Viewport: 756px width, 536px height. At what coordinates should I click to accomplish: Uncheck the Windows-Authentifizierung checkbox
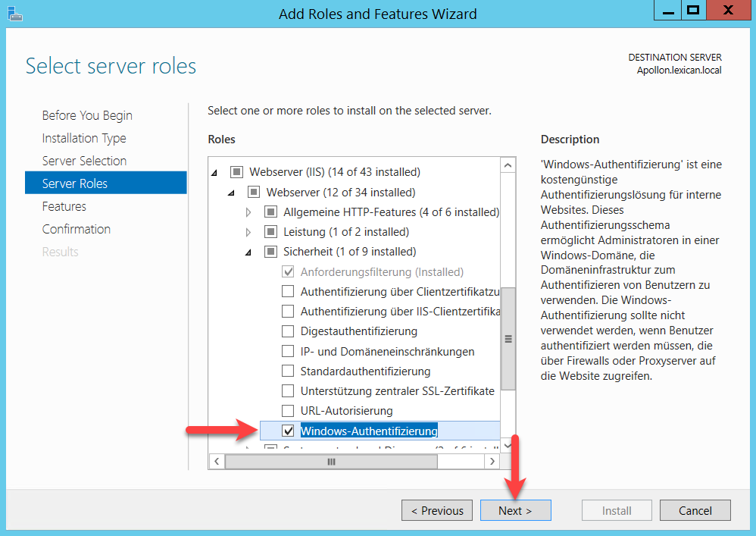(288, 431)
